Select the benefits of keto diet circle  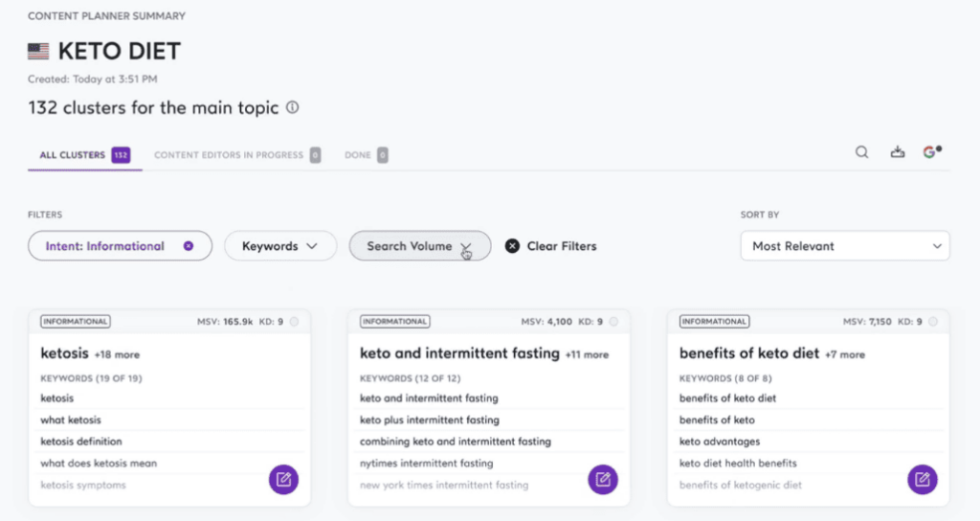pos(933,322)
